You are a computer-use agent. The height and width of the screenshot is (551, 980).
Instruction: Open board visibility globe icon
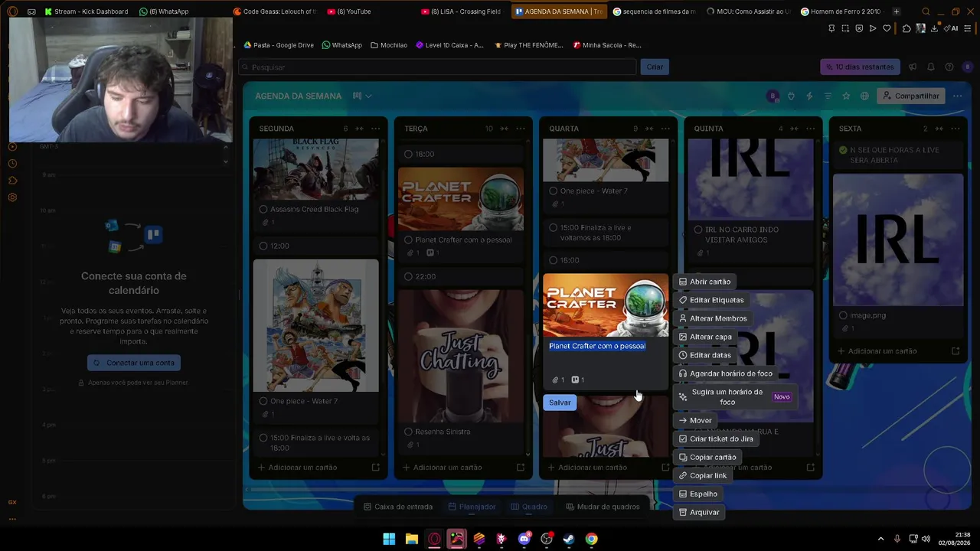(x=864, y=96)
